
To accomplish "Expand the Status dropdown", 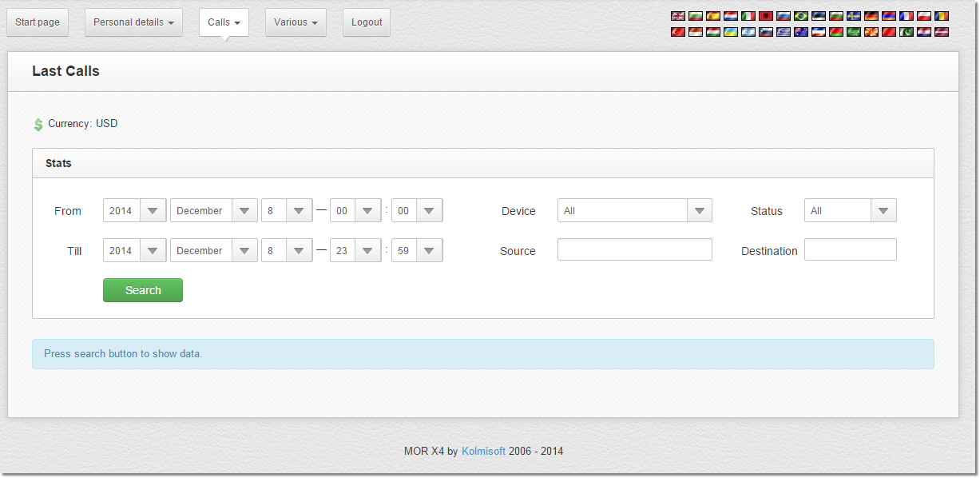I will click(850, 211).
